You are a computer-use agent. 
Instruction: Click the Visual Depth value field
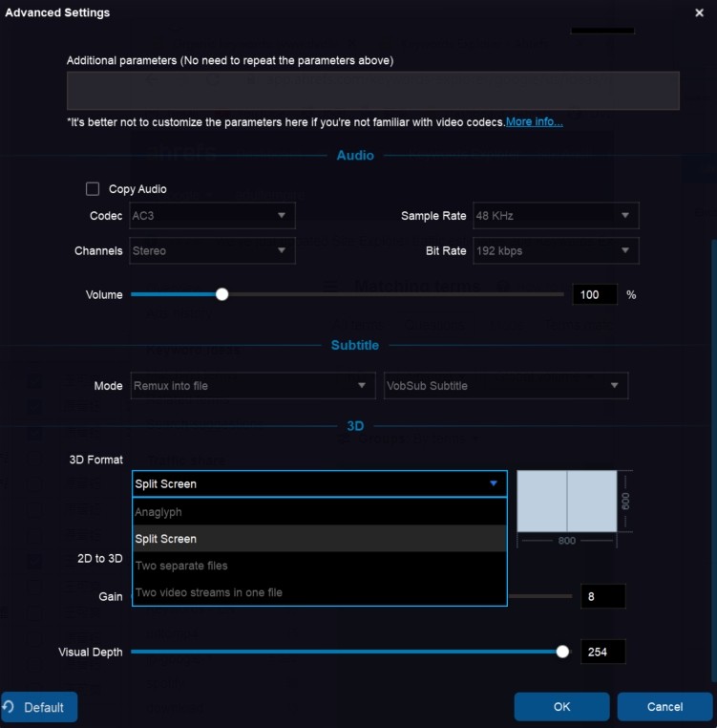pos(602,652)
